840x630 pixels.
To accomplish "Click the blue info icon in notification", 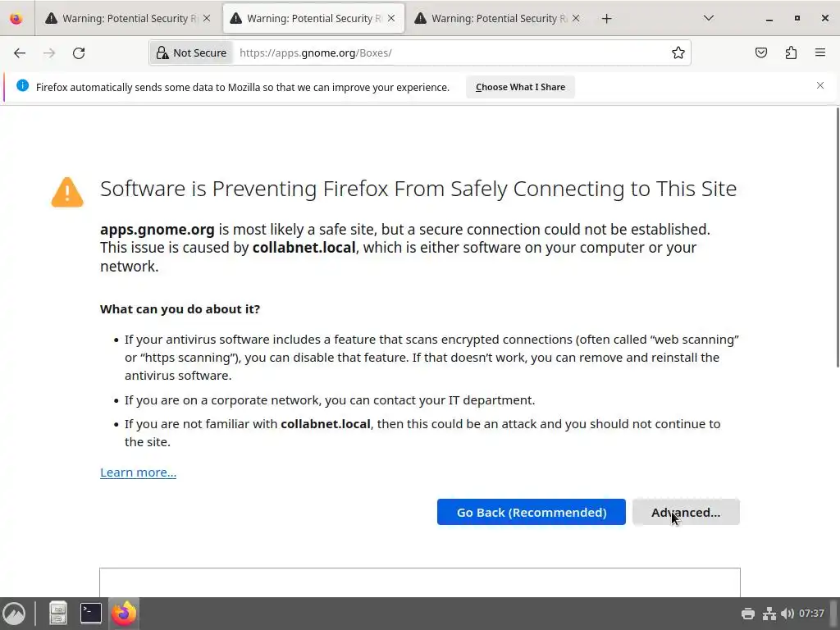I will 22,85.
